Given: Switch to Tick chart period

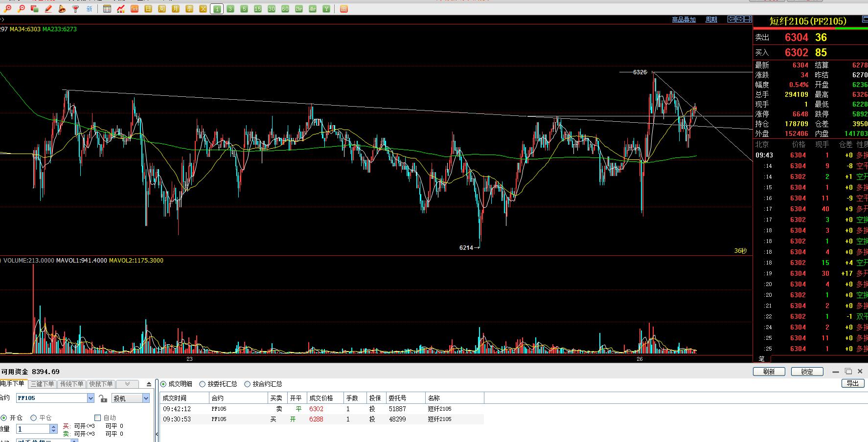Looking at the screenshot, I should click(135, 9).
